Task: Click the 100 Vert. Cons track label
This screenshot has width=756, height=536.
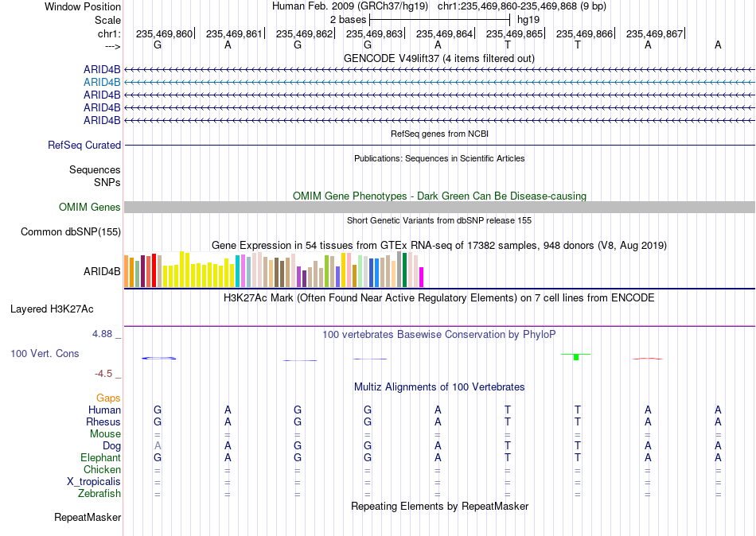Action: (x=45, y=354)
